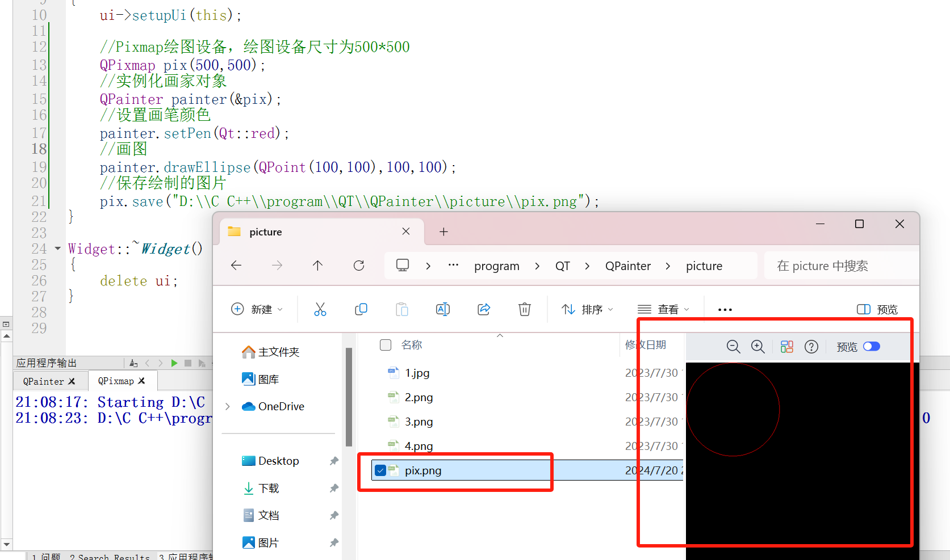Uncheck the pix.png selection checkbox
Screen dimensions: 950x560
tap(380, 470)
